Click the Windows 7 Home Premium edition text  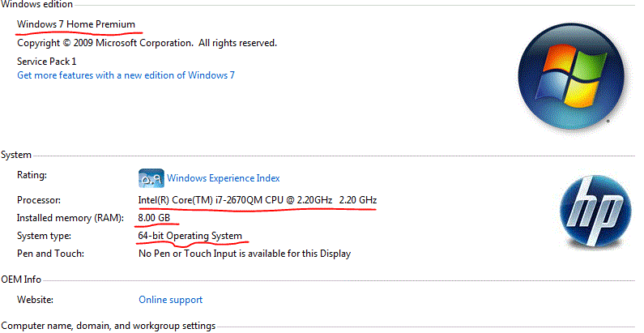point(76,24)
